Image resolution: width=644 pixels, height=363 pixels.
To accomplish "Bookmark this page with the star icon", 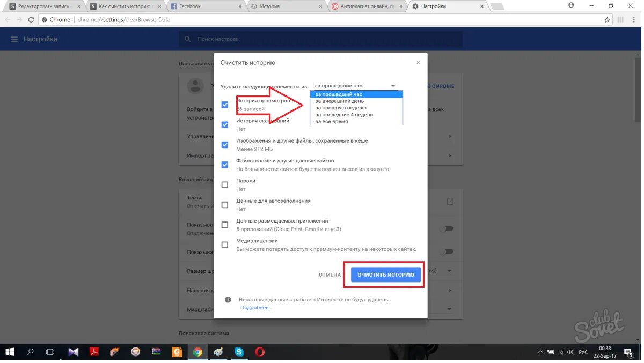I will pos(607,20).
